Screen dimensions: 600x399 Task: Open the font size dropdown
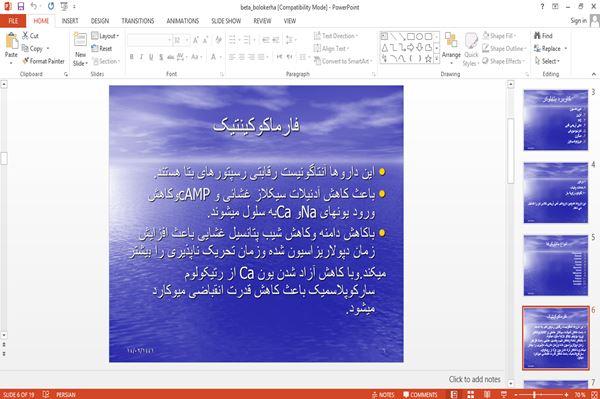187,40
